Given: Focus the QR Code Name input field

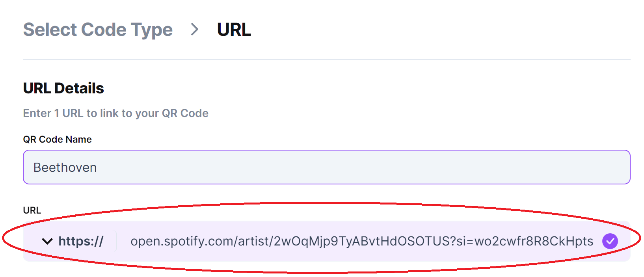Looking at the screenshot, I should pyautogui.click(x=326, y=167).
